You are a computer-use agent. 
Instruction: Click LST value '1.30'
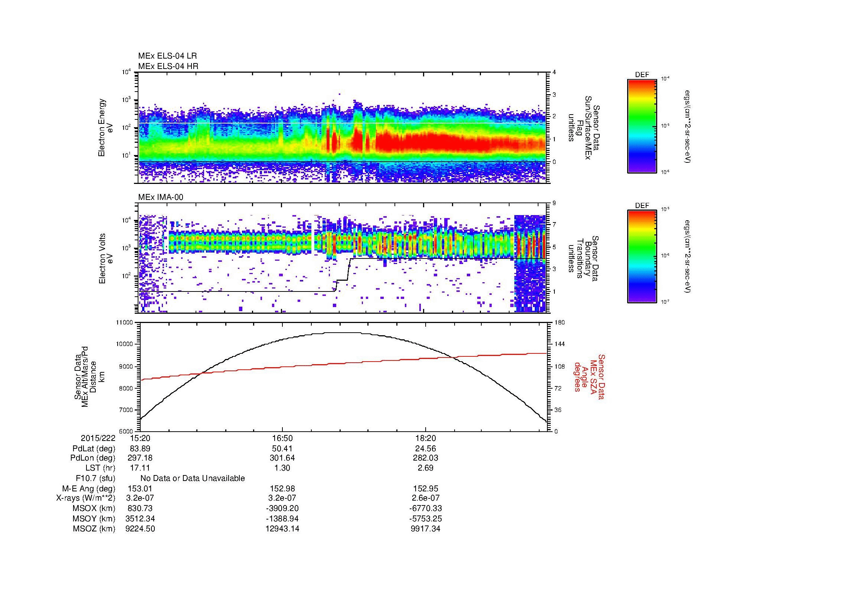pyautogui.click(x=282, y=468)
